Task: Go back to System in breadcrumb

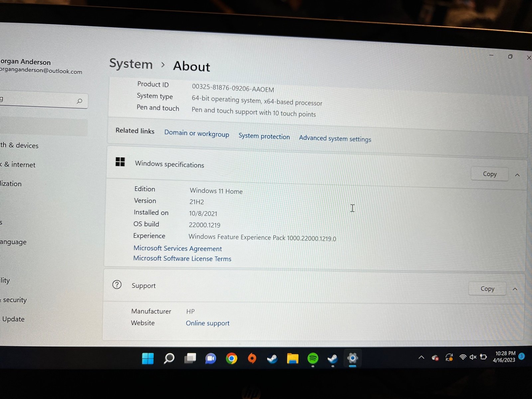Action: click(x=131, y=64)
